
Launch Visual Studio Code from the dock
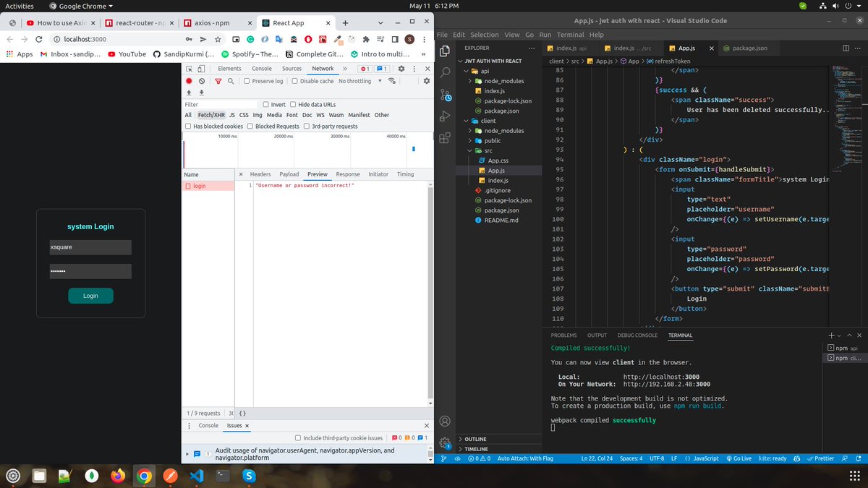[196, 476]
